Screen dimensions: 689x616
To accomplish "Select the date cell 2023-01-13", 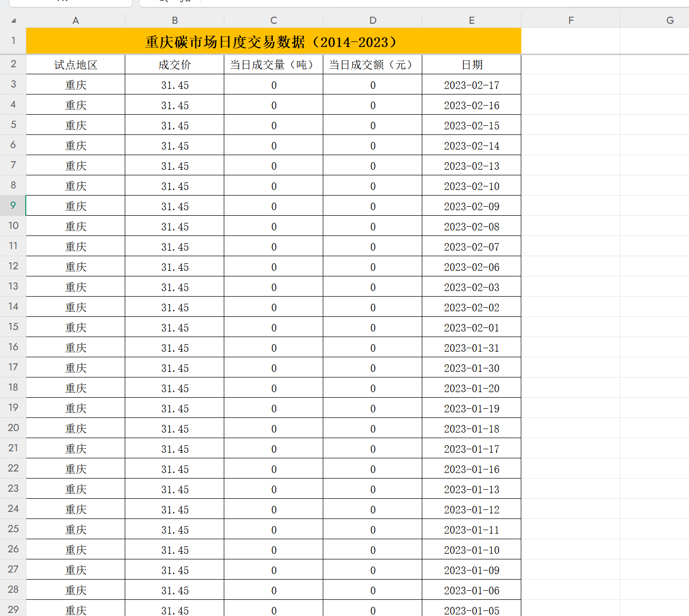I will (472, 489).
